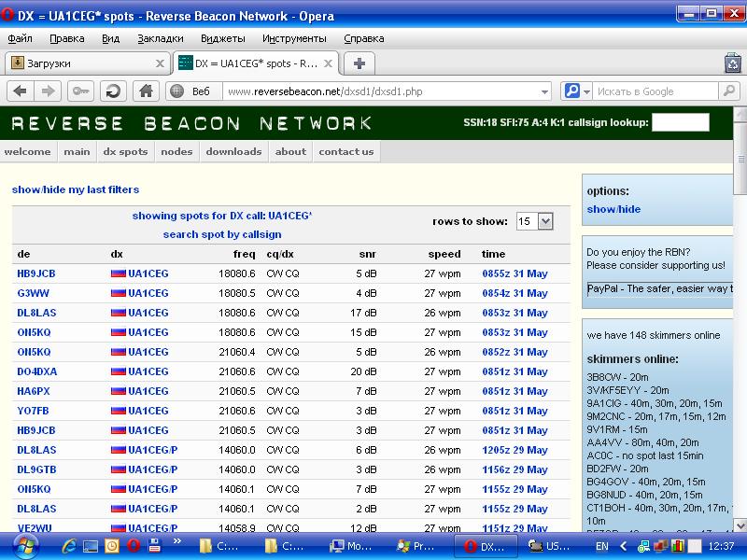Click the page scrollbar up arrow
Screen dimensions: 747x560
(x=740, y=113)
